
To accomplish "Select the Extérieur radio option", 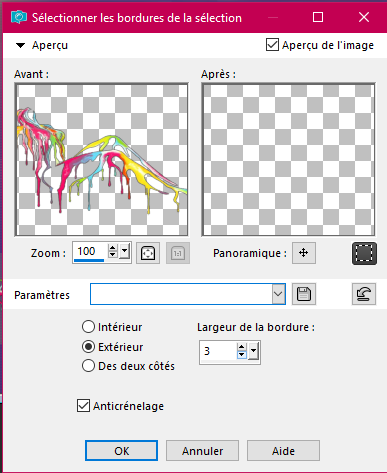I will pyautogui.click(x=88, y=347).
